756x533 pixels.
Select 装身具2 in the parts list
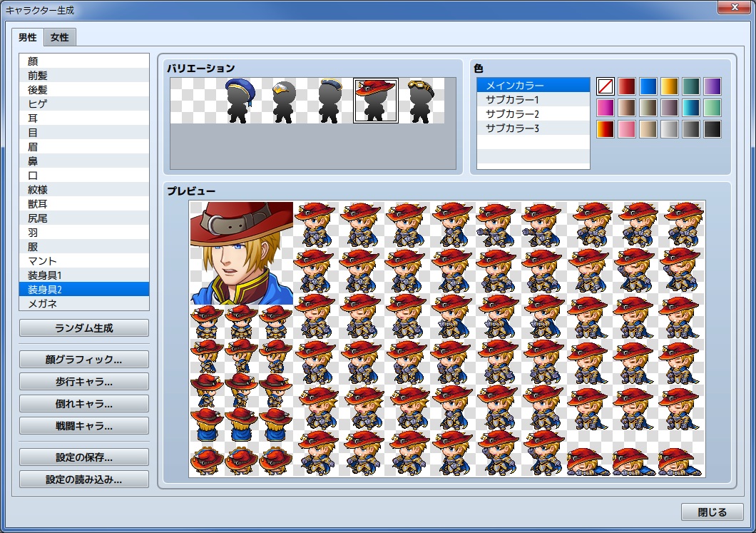click(x=84, y=290)
